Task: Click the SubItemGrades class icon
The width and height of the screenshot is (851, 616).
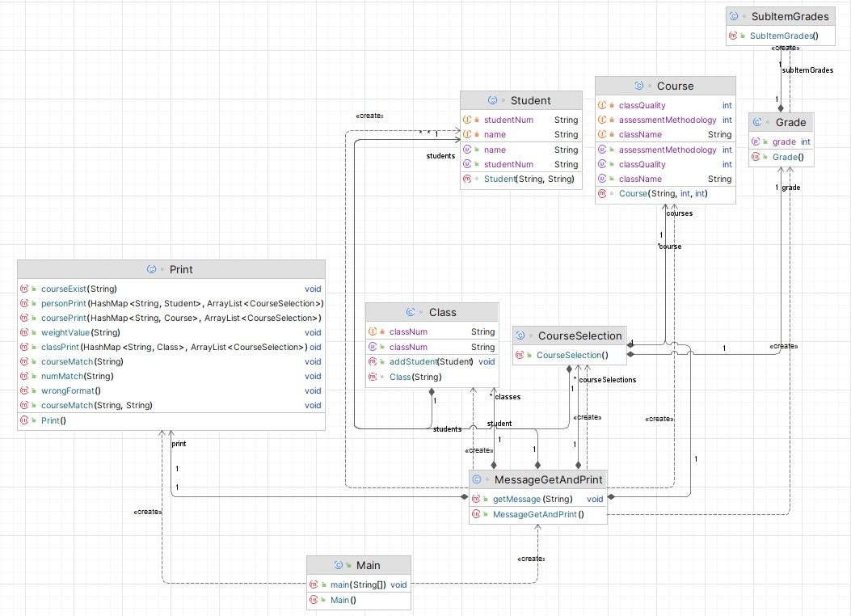Action: tap(734, 16)
